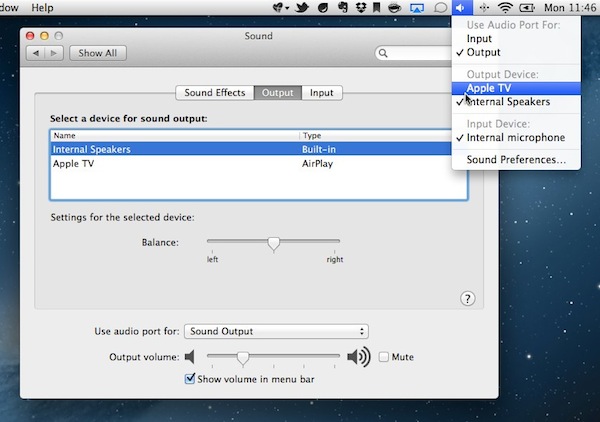Switch to the Input tab
Viewport: 600px width, 422px height.
coord(322,93)
